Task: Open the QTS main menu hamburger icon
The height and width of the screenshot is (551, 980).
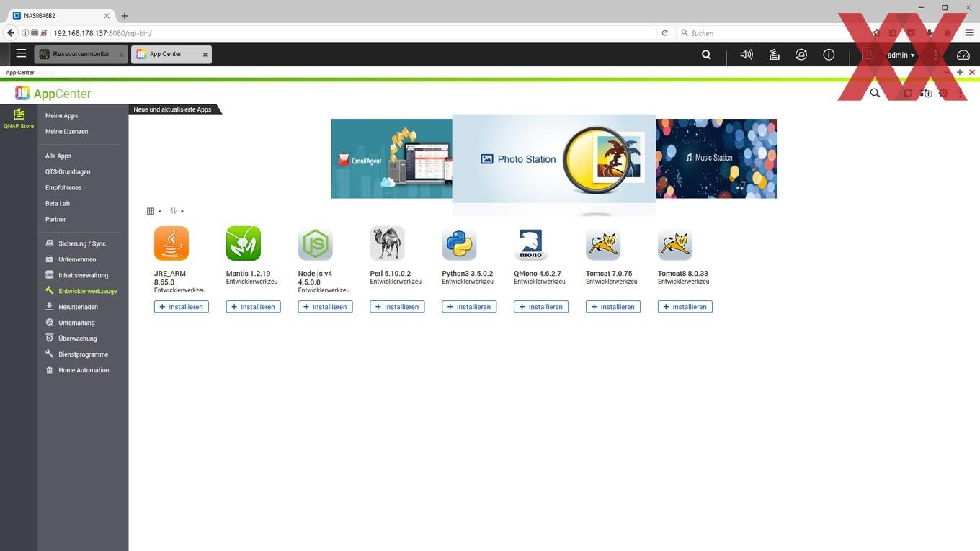Action: (21, 53)
